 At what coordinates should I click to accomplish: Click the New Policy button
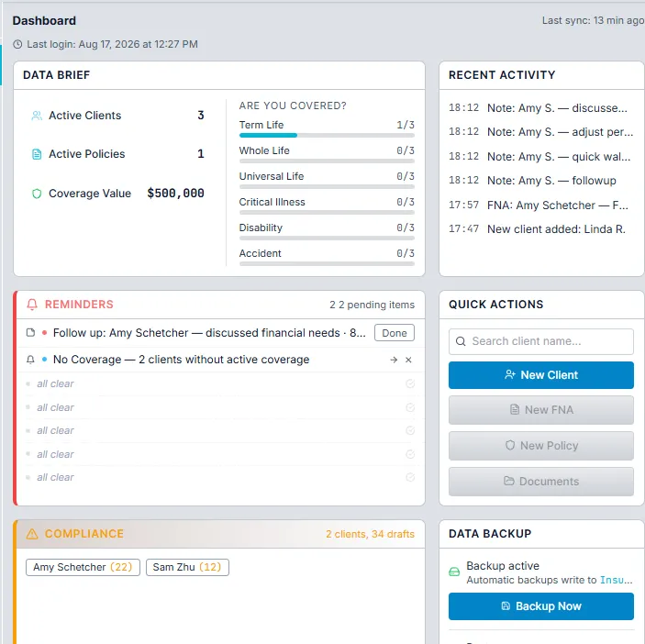pos(541,446)
